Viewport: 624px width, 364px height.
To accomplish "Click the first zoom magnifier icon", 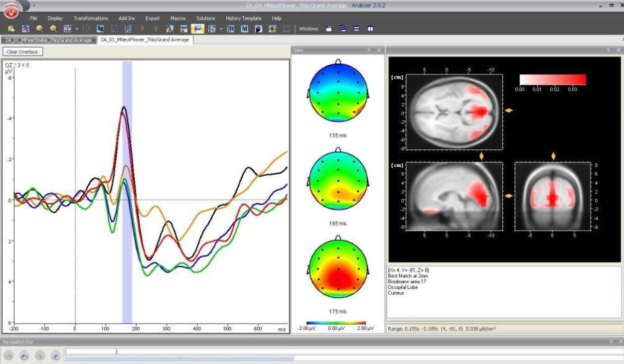I will (39, 29).
